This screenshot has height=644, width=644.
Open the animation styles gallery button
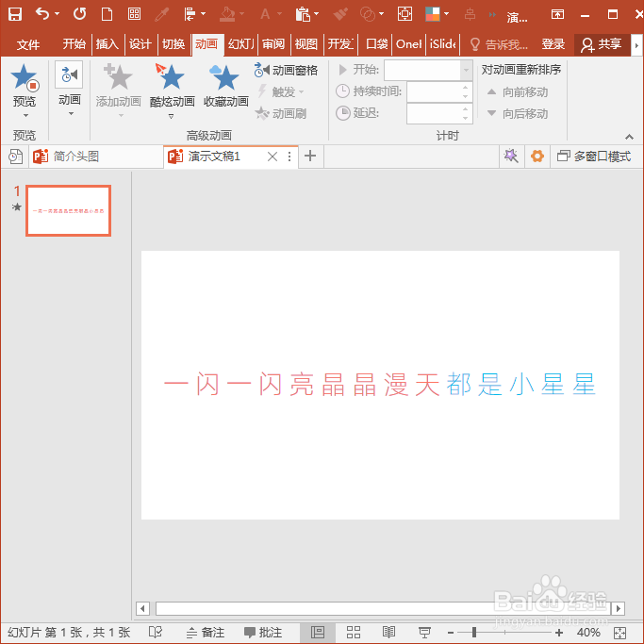click(69, 74)
